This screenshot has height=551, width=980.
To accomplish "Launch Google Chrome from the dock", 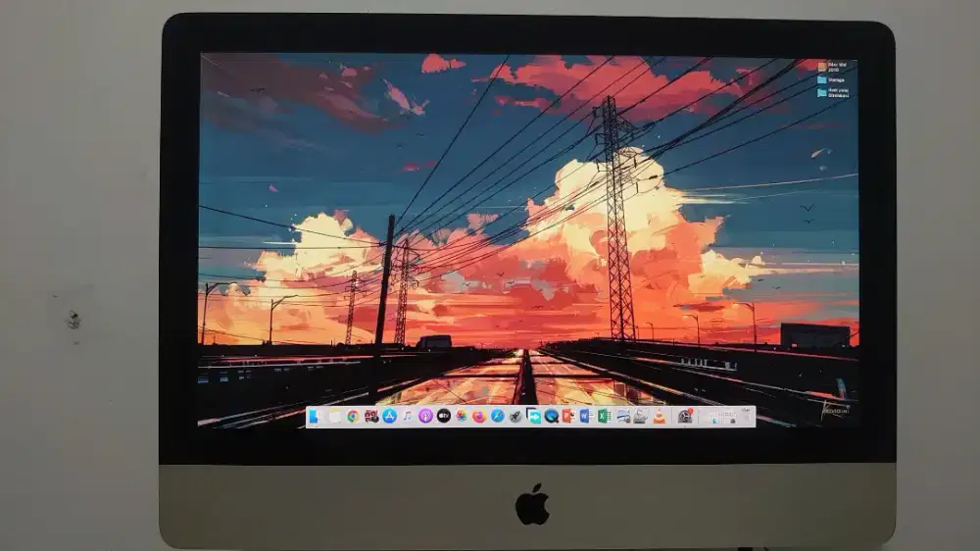I will [353, 416].
